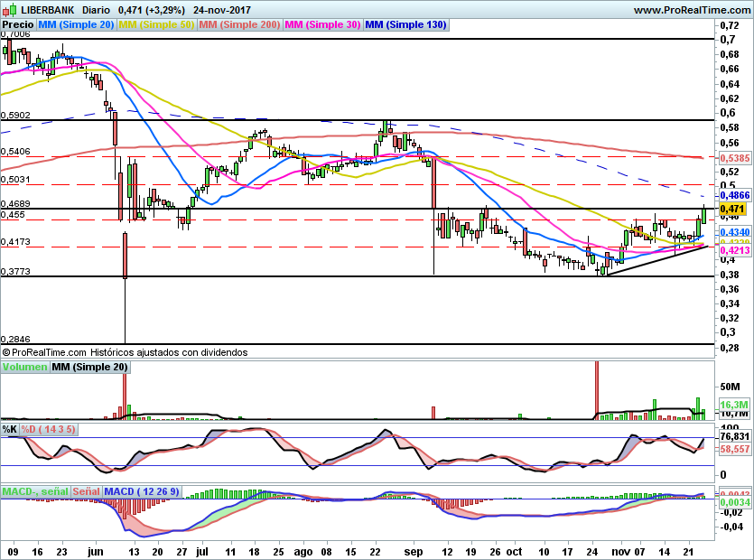Click the candlestick chart icon beside LIBERBANK

(x=10, y=9)
